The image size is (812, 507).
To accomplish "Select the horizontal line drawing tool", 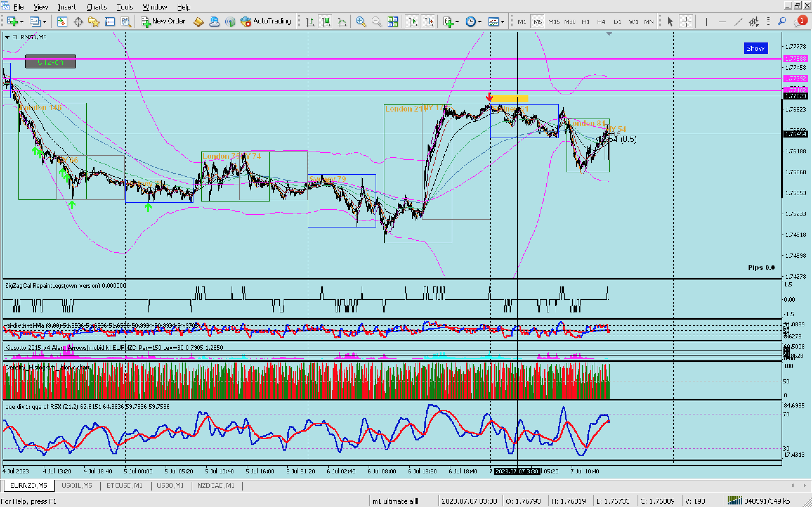I will click(x=723, y=22).
